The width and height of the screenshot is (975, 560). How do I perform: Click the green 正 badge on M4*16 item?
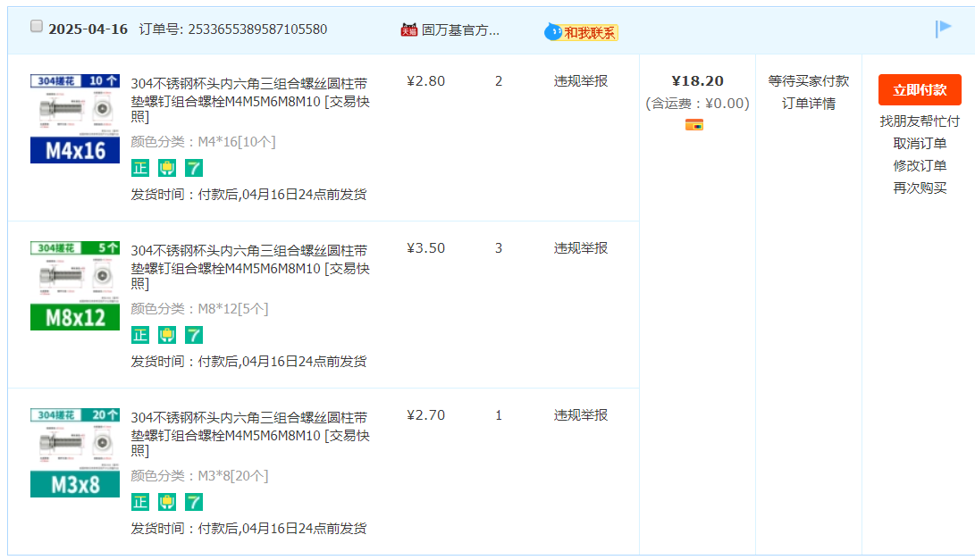coord(140,168)
